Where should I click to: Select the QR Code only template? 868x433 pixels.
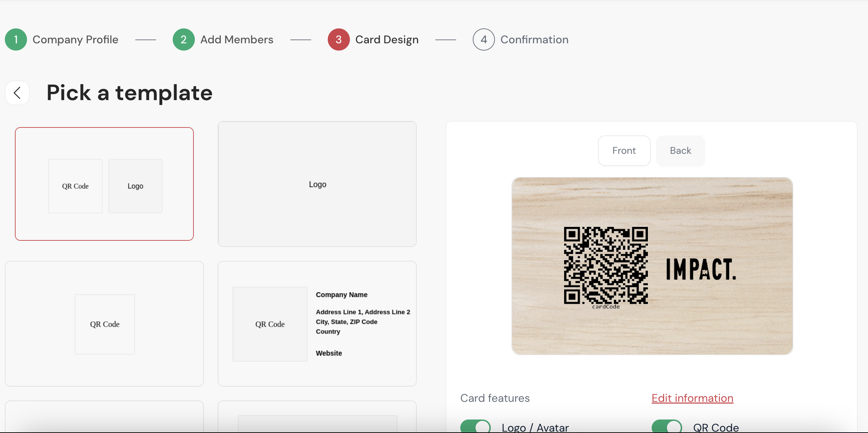coord(104,324)
